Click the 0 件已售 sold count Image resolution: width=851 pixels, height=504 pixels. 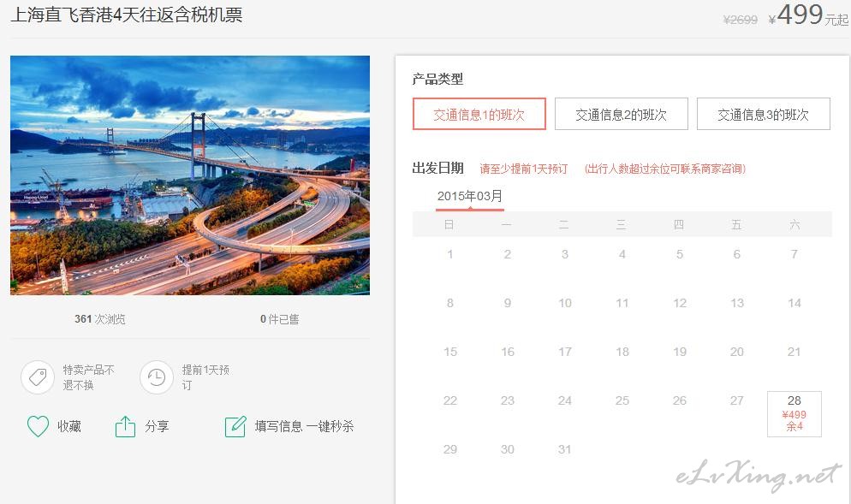click(279, 319)
